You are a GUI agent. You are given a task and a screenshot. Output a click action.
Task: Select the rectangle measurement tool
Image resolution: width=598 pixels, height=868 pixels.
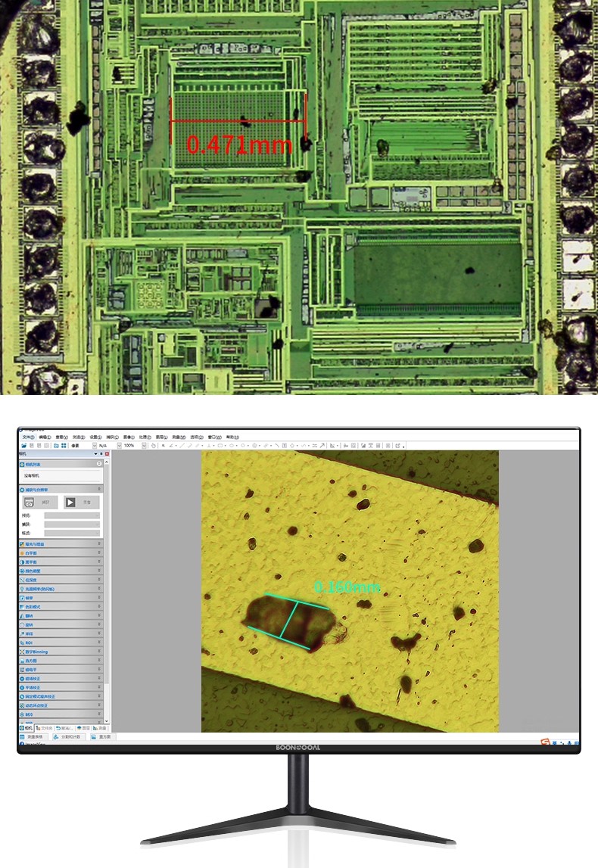coord(221,446)
